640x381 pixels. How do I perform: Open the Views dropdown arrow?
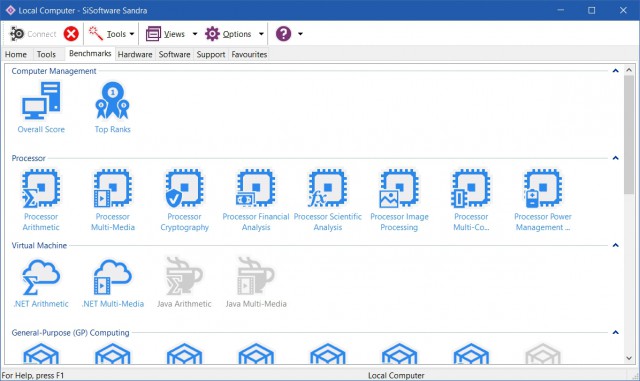(x=195, y=34)
